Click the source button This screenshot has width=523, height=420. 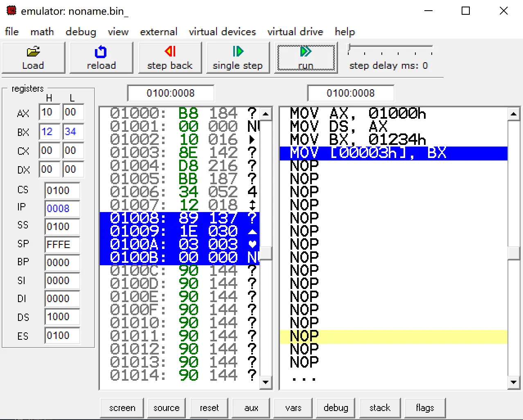[167, 408]
